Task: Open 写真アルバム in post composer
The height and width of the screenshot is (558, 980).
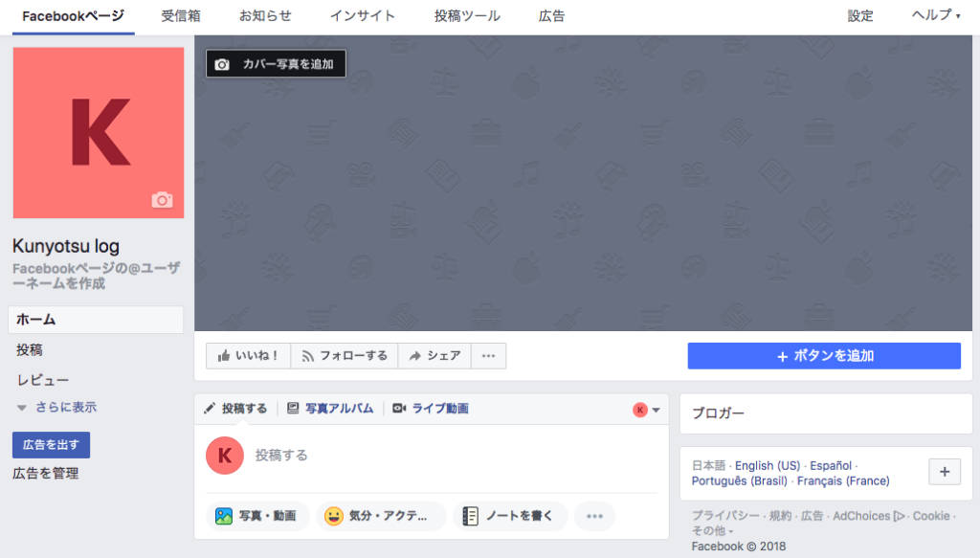Action: (330, 409)
